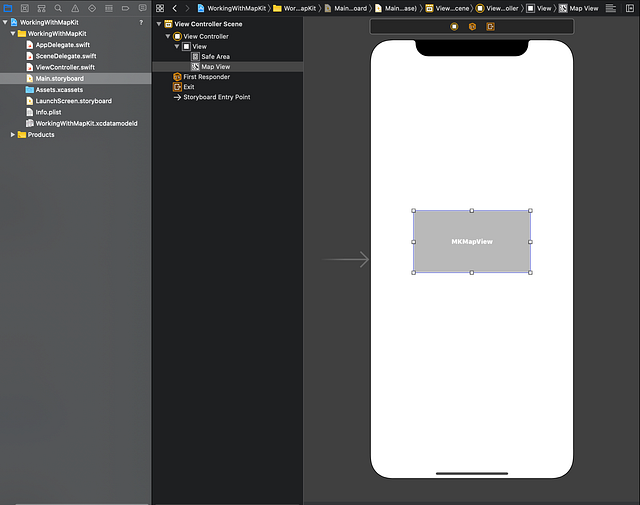Open the Symbol navigator

pyautogui.click(x=41, y=8)
